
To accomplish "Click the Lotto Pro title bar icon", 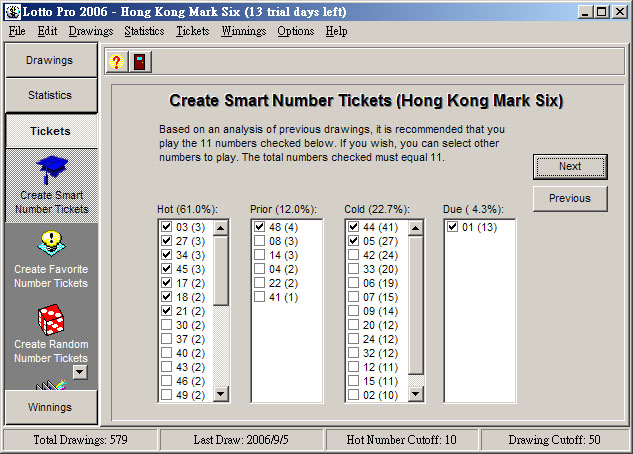I will pos(10,10).
